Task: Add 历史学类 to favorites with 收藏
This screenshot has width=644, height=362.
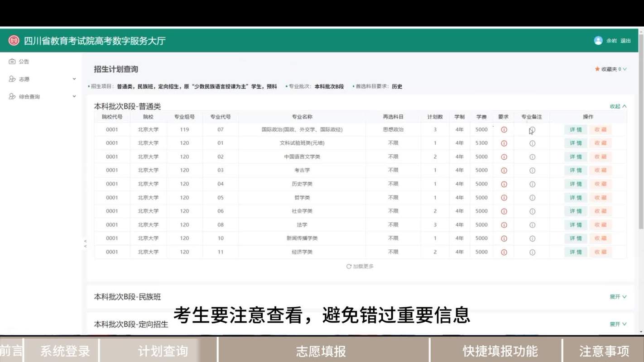Action: tap(601, 184)
